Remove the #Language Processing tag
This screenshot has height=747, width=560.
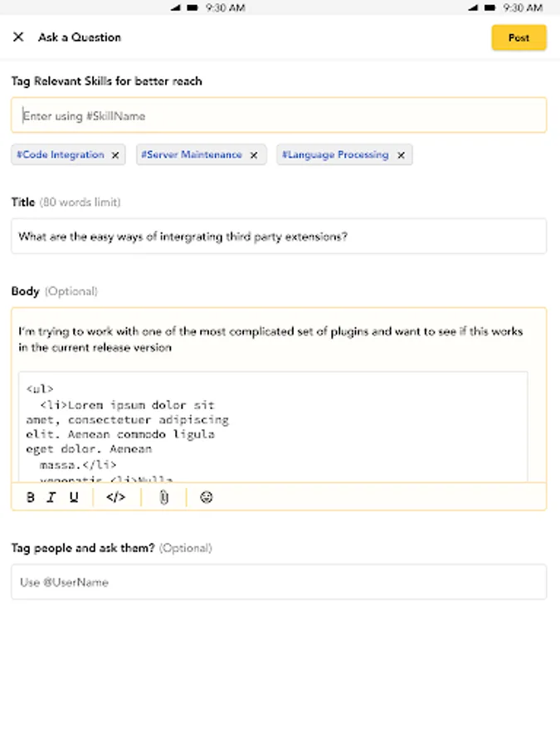click(401, 155)
